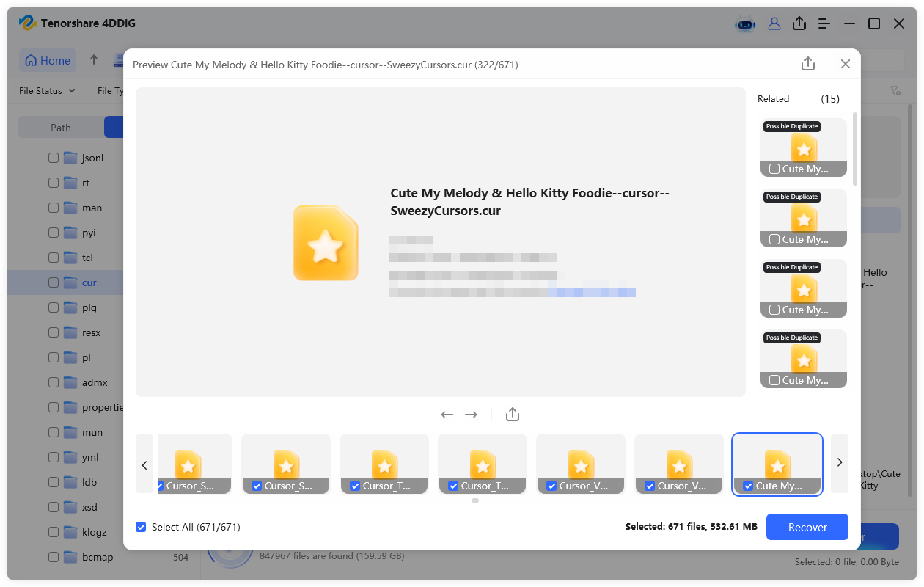
Task: Click '847967 files are found (159.59 GB)' text
Action: click(x=332, y=556)
